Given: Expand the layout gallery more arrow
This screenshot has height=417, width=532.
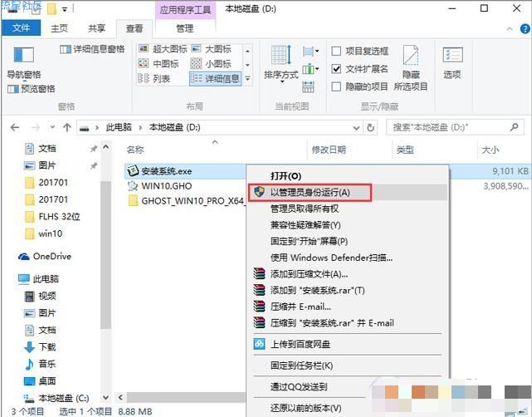Looking at the screenshot, I should [x=247, y=78].
